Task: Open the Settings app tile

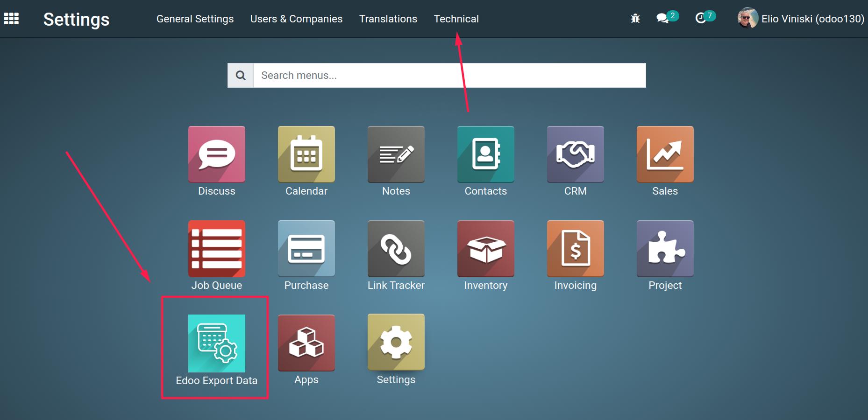Action: coord(396,343)
